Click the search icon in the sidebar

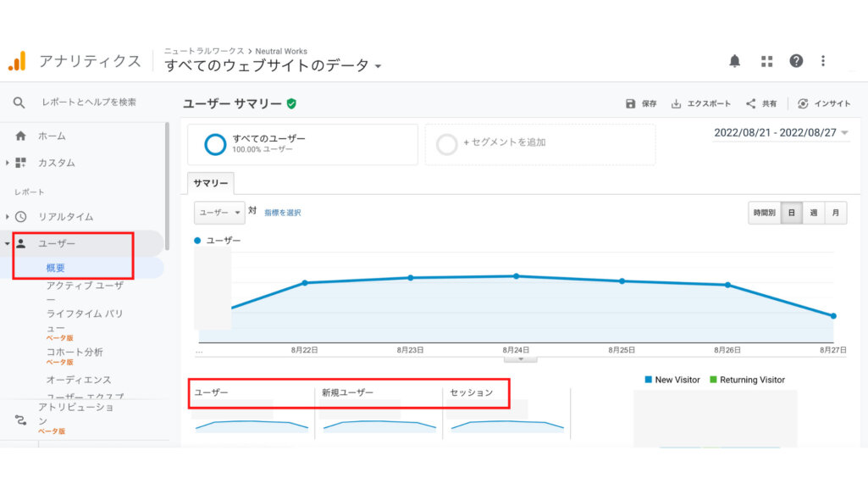tap(19, 103)
